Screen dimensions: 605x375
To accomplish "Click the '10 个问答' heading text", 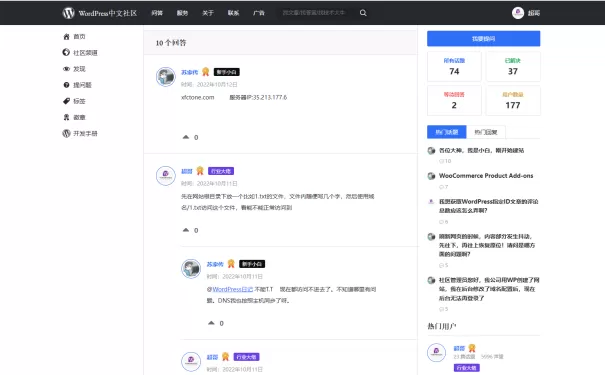I will (x=171, y=43).
